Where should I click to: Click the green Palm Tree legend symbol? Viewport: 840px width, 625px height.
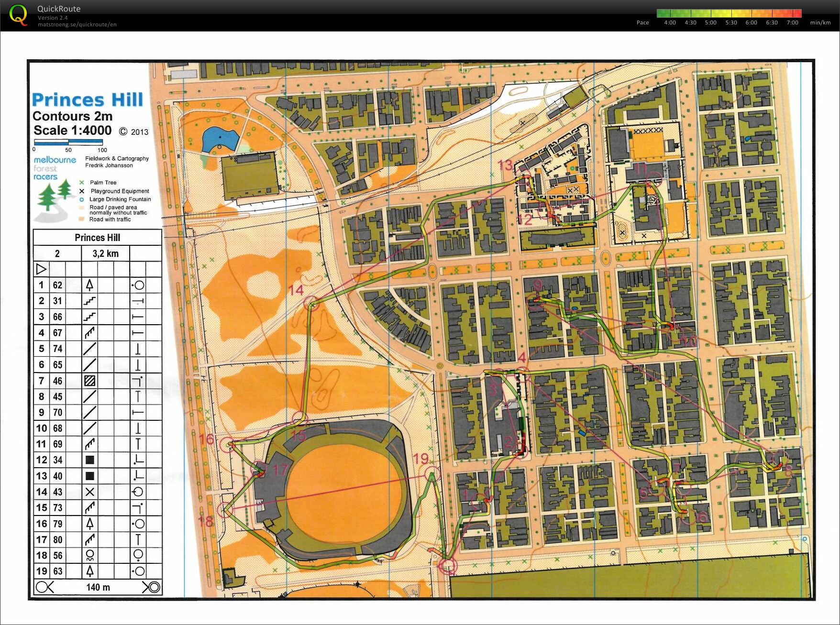(81, 183)
